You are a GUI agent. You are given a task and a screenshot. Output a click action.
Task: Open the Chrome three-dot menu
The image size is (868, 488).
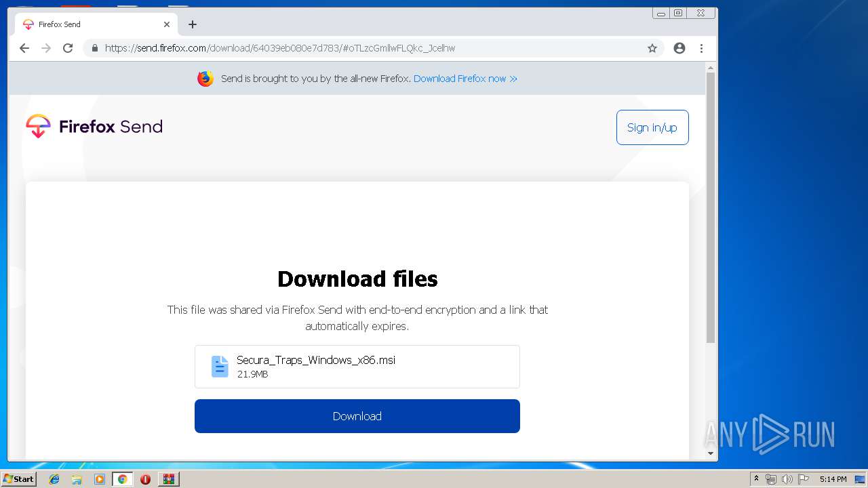(701, 48)
